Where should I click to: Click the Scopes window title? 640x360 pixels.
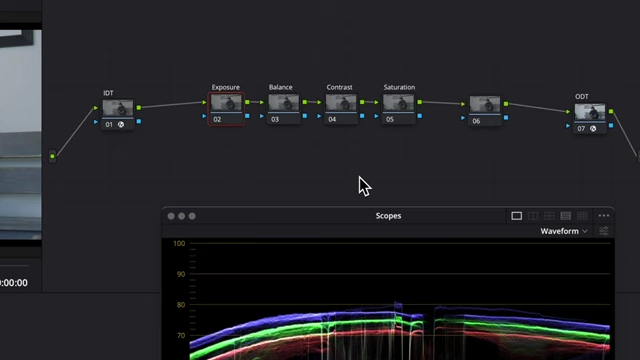[x=388, y=216]
